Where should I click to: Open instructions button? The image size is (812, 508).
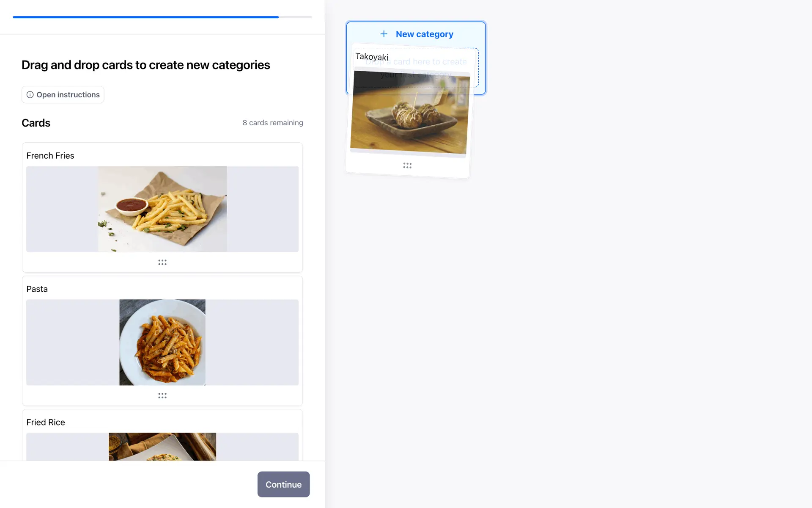63,95
